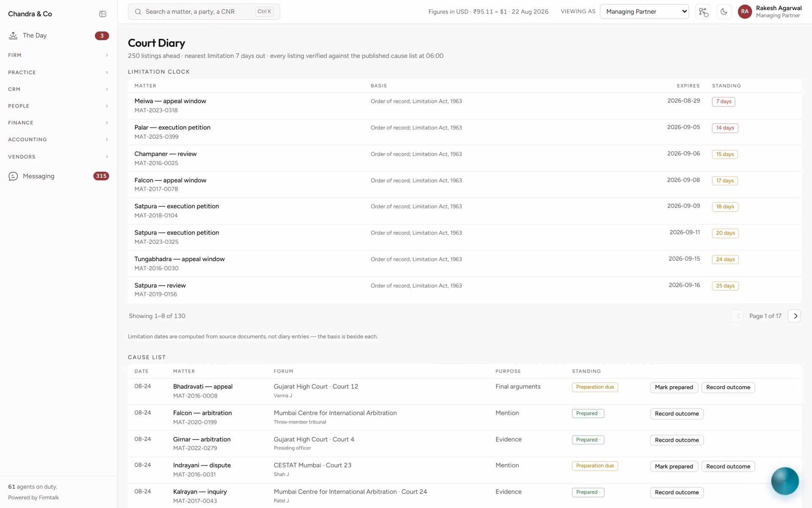This screenshot has height=508, width=812.
Task: Toggle dark mode moon icon
Action: coord(724,12)
